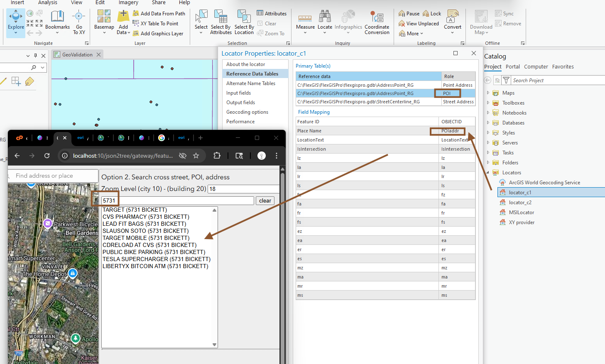Viewport: 605px width, 364px height.
Task: Open Select By Location
Action: [x=244, y=22]
